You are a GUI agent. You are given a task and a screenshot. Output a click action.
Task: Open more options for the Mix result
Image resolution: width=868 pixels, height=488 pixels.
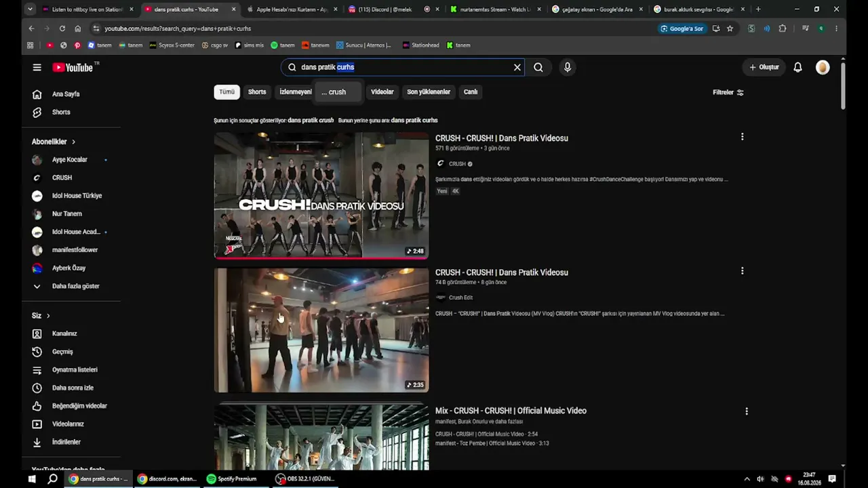[747, 411]
